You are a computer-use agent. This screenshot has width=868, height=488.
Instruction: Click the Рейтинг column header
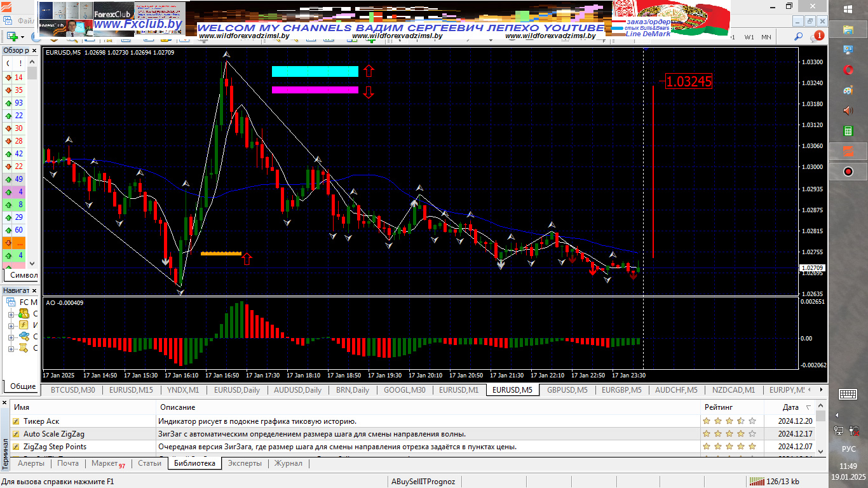731,407
